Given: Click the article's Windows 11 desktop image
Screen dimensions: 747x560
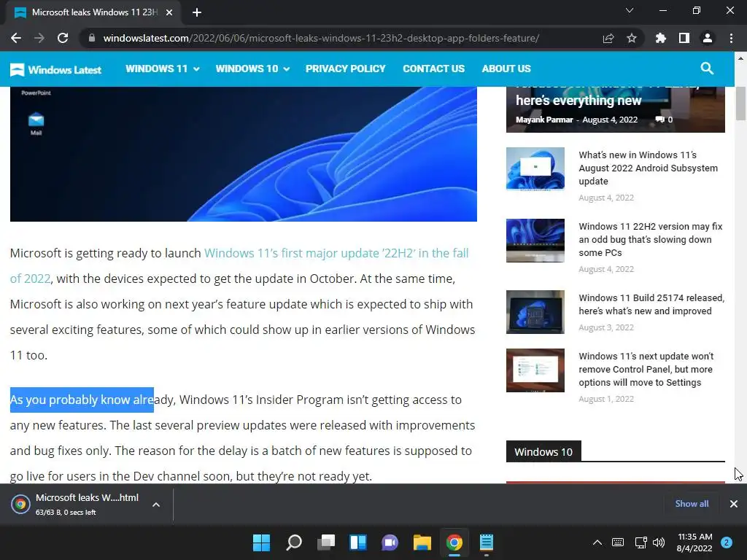Looking at the screenshot, I should (x=244, y=154).
